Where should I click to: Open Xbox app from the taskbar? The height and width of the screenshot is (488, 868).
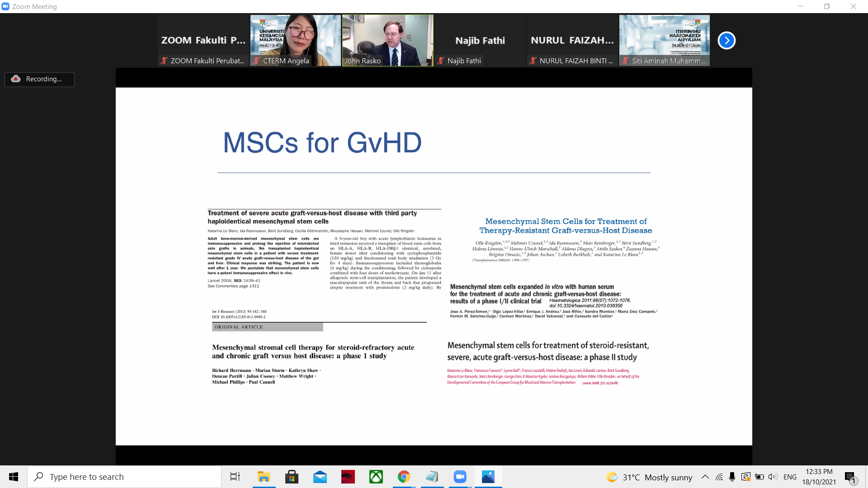point(376,477)
